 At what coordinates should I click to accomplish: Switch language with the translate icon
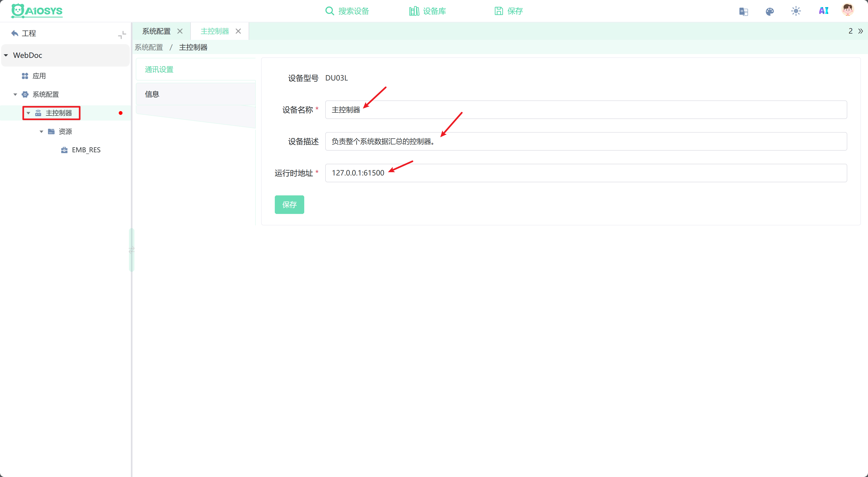point(743,11)
